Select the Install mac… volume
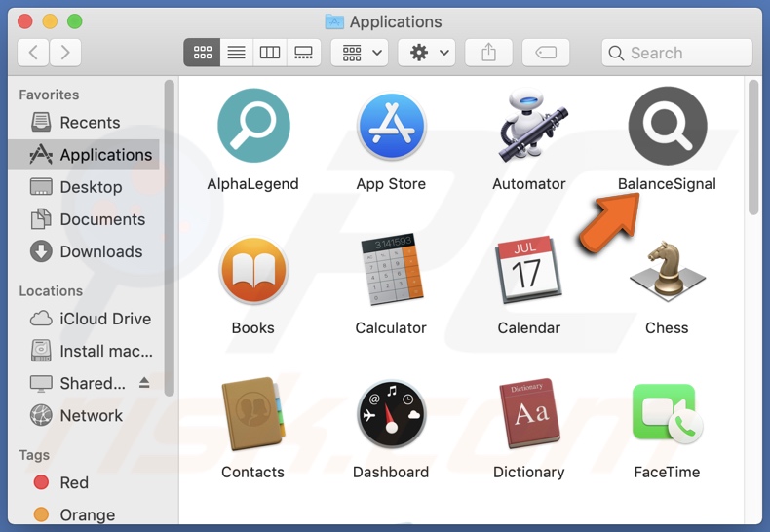Screen dimensions: 770x532 (84, 351)
